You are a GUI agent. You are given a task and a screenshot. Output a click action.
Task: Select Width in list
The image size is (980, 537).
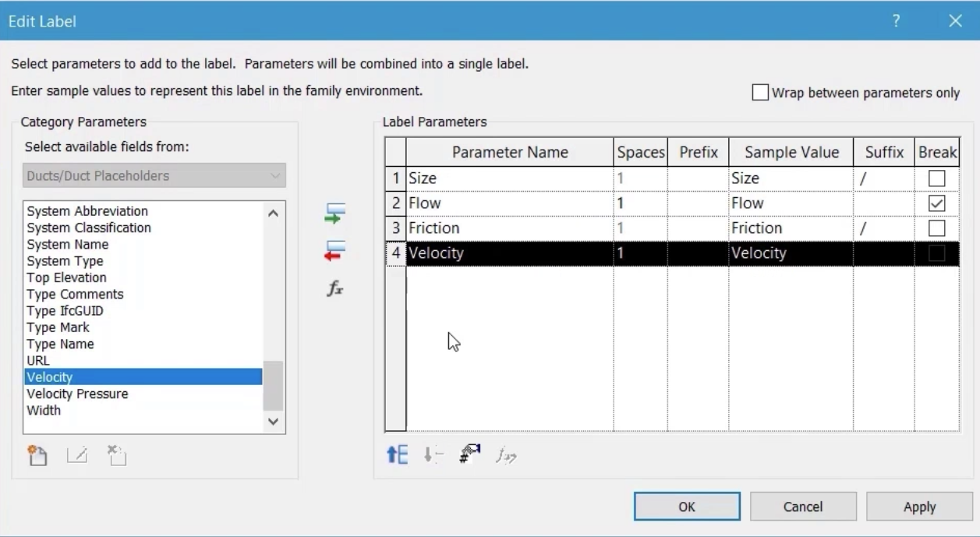pos(43,410)
